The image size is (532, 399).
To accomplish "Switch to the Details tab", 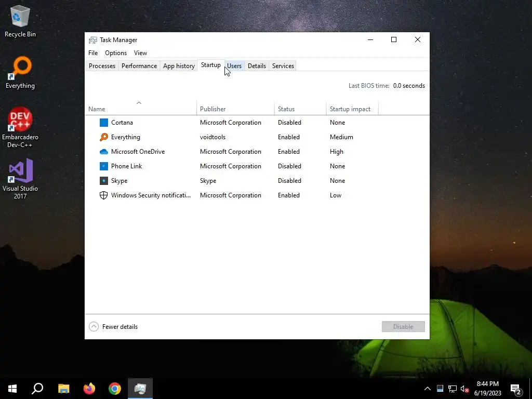I will coord(257,66).
